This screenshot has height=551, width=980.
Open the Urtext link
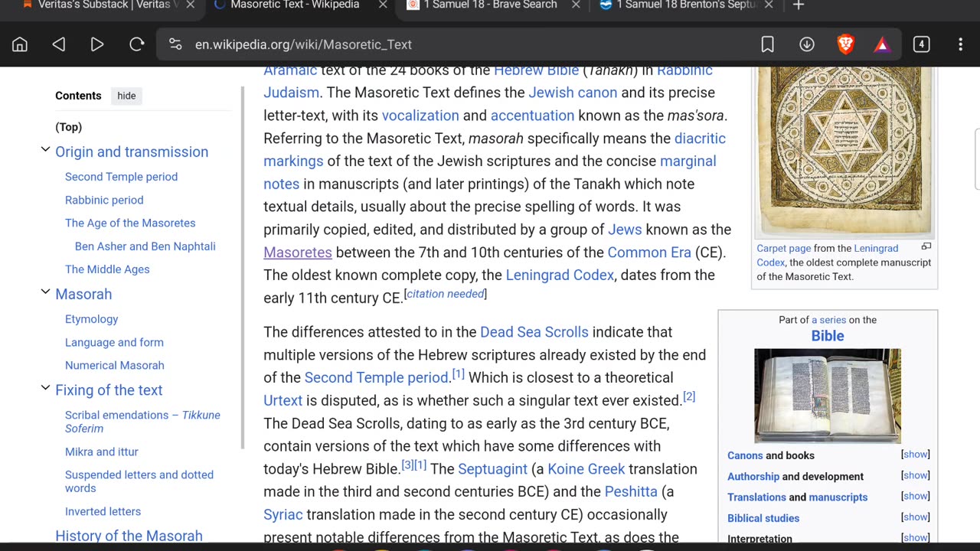click(283, 400)
